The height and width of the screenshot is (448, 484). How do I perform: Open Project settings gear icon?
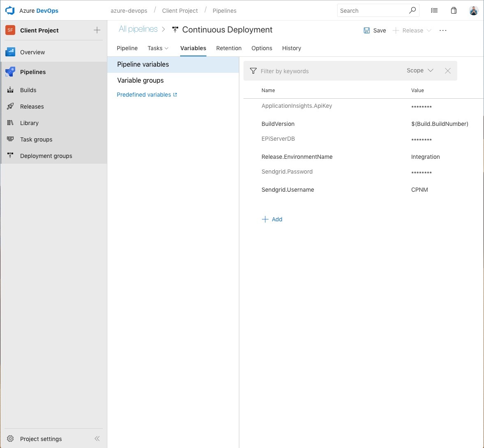pyautogui.click(x=10, y=439)
